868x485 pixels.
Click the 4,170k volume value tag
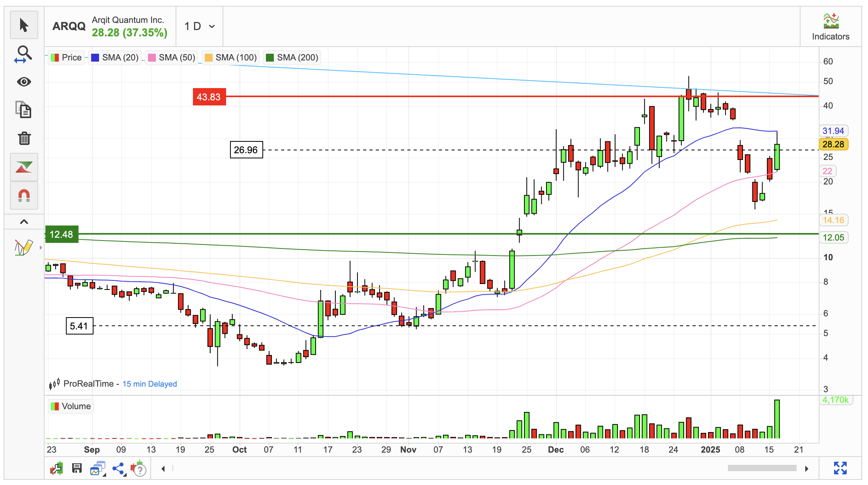coord(836,400)
